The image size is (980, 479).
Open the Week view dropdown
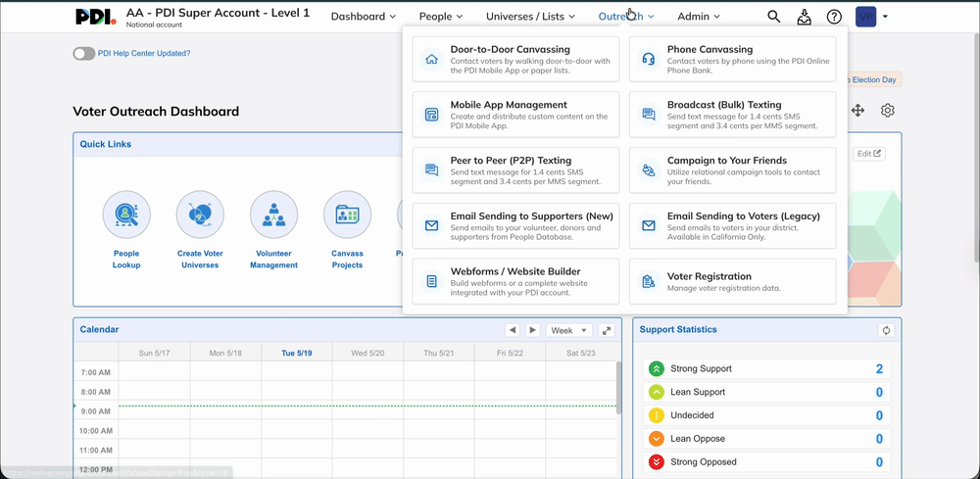(568, 330)
